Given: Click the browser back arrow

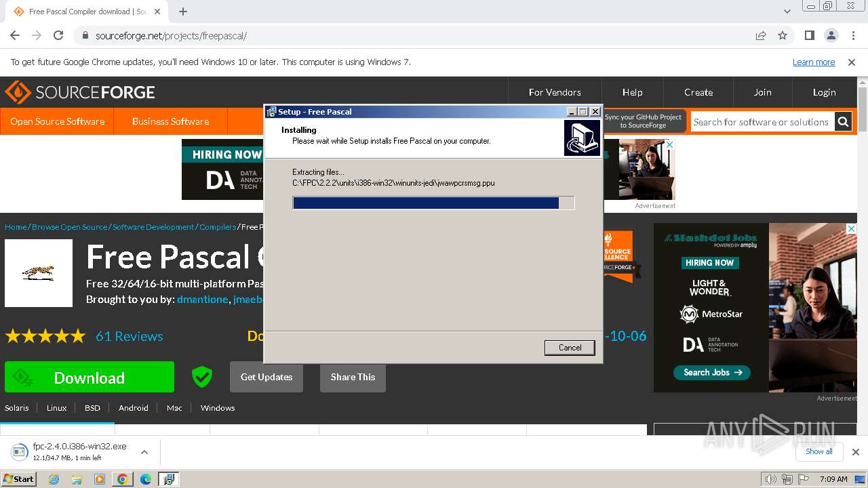Looking at the screenshot, I should tap(15, 35).
